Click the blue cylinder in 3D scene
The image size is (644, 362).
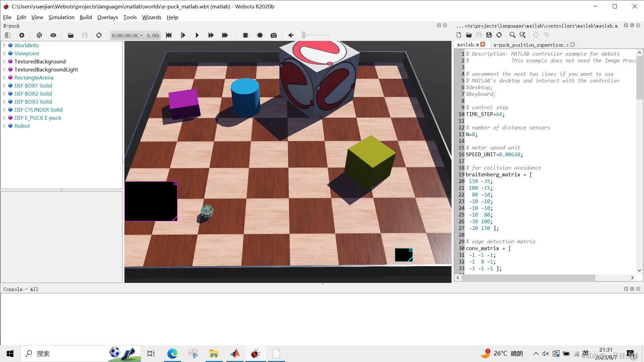pos(245,97)
